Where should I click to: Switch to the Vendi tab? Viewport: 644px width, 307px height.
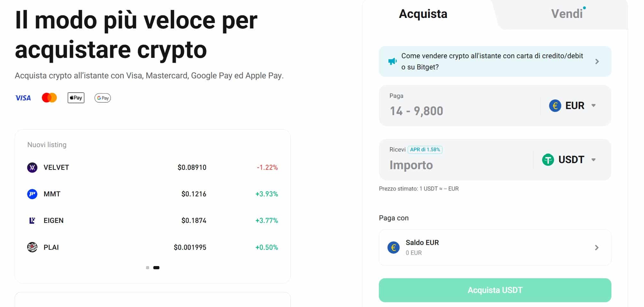coord(567,13)
